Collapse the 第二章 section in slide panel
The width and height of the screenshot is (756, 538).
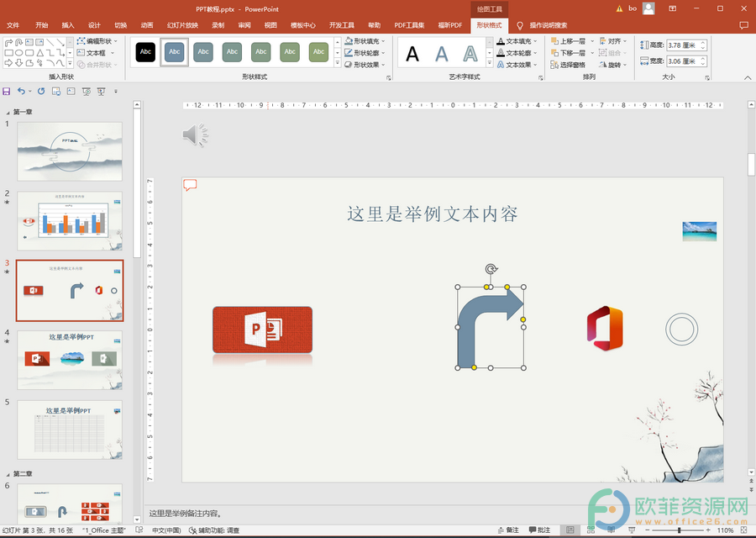click(x=8, y=474)
